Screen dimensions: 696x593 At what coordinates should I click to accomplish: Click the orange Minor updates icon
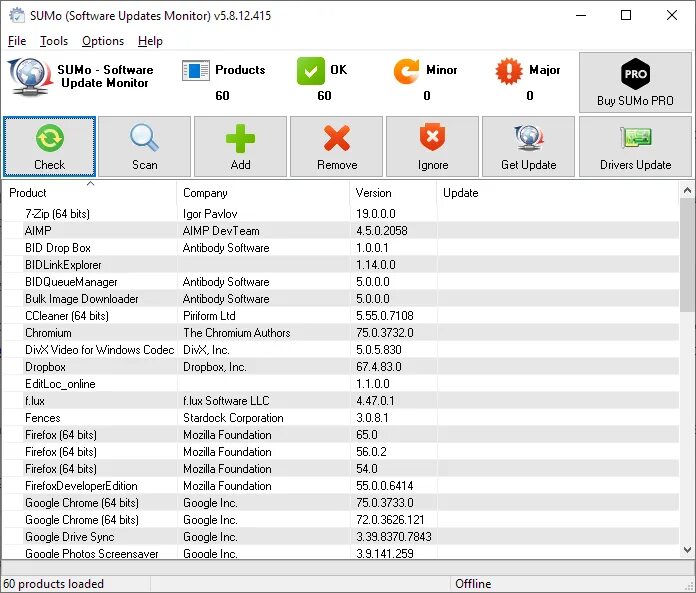(x=406, y=71)
